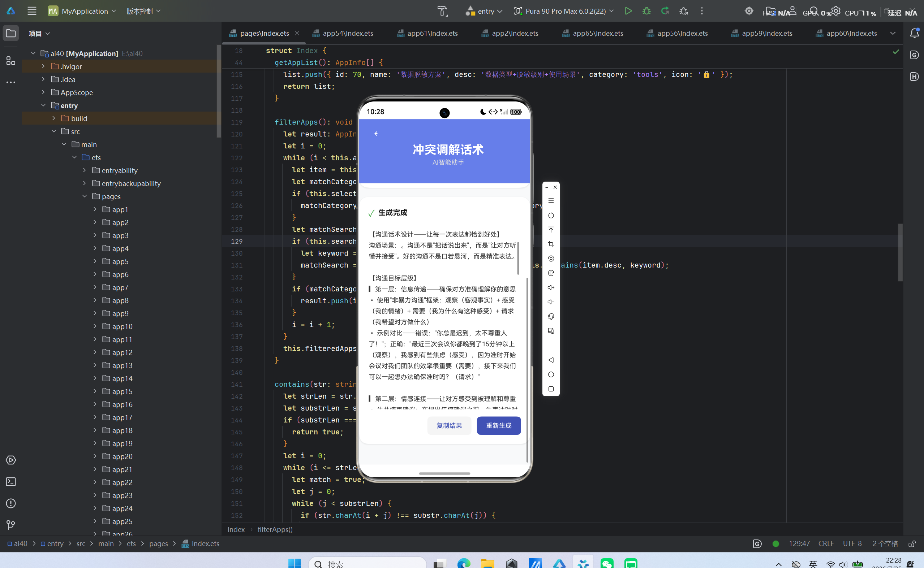Viewport: 924px width, 568px height.
Task: Expand the build folder
Action: (53, 118)
